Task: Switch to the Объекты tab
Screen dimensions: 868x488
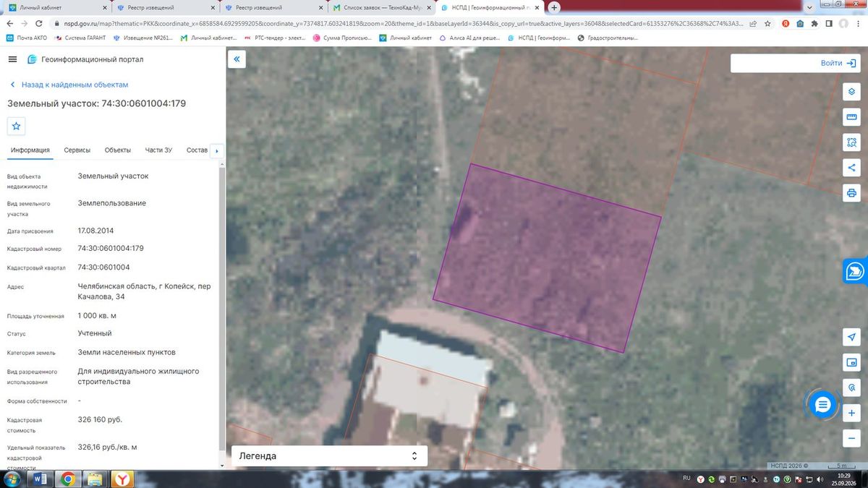Action: tap(118, 150)
